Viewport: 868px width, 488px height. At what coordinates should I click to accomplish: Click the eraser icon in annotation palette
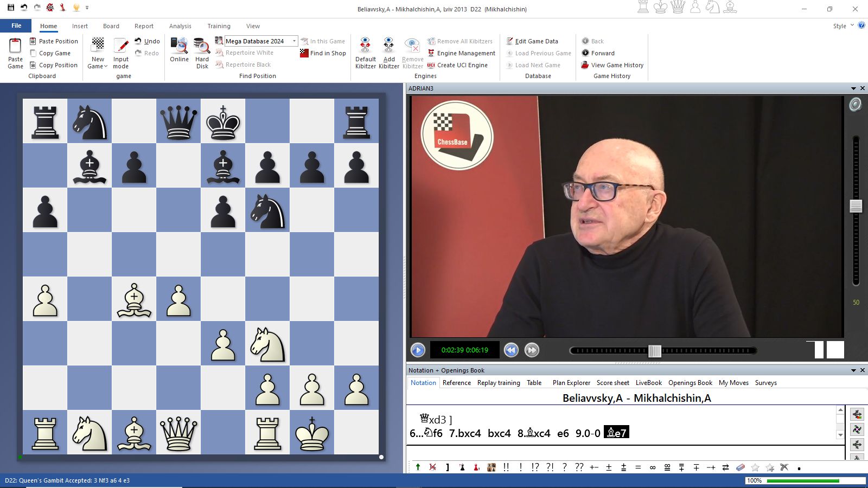(x=741, y=467)
